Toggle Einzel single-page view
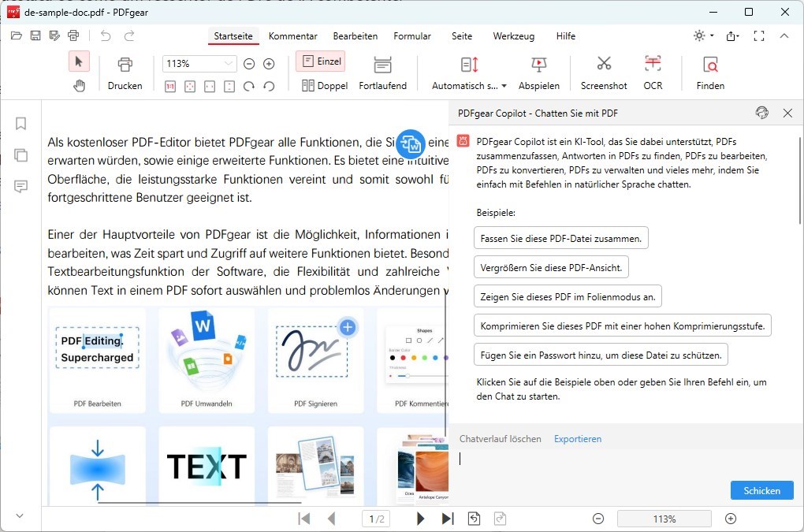Image resolution: width=804 pixels, height=532 pixels. coord(320,61)
